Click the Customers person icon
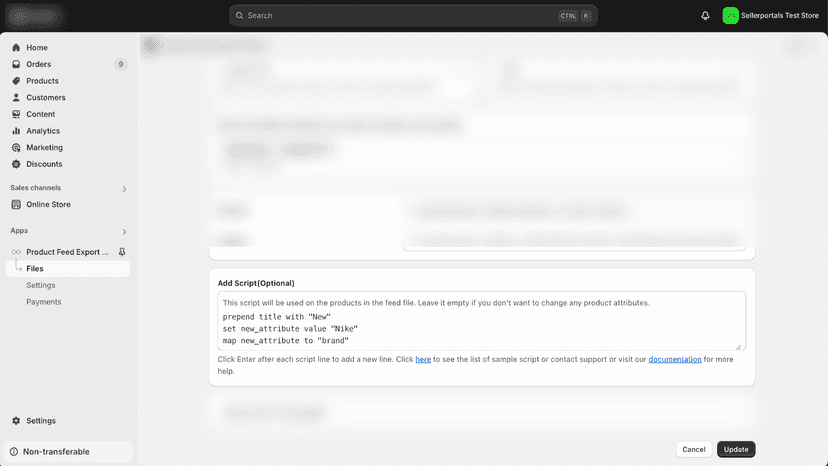The width and height of the screenshot is (828, 466). click(16, 97)
